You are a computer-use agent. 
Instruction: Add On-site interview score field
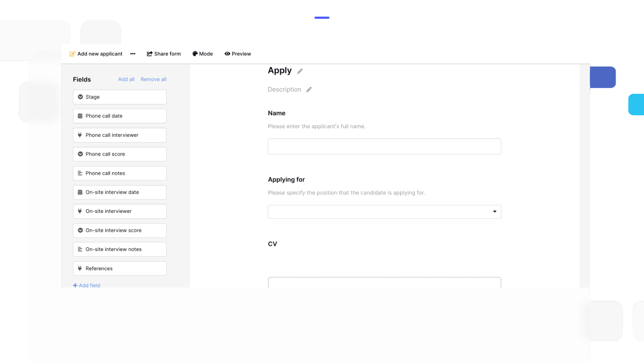point(120,231)
